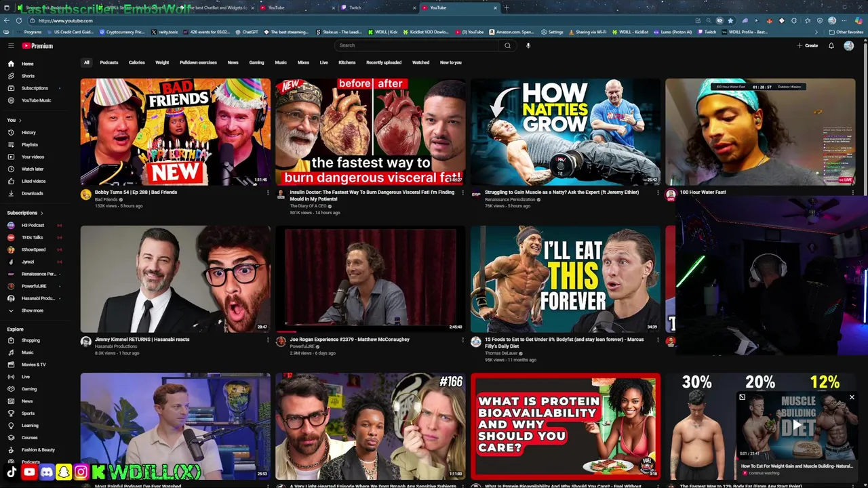Screen dimensions: 868x488
Task: Open the Bad Friends channel avatar
Action: tap(86, 195)
